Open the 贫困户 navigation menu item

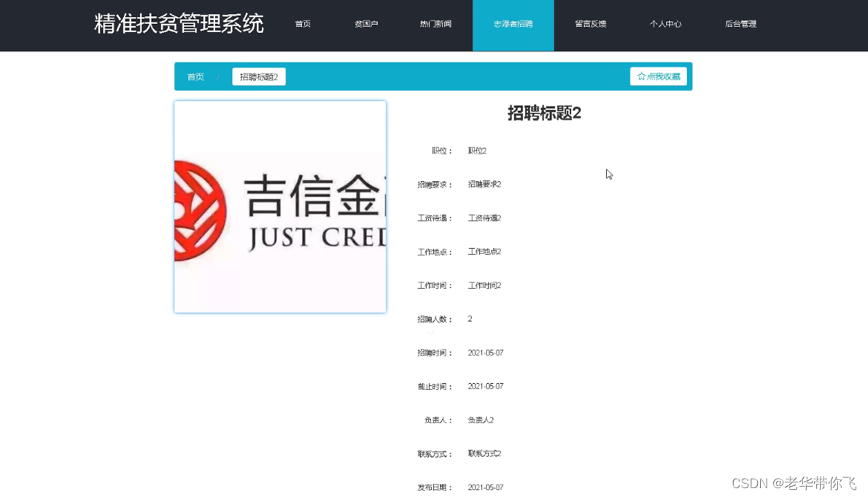(x=366, y=24)
